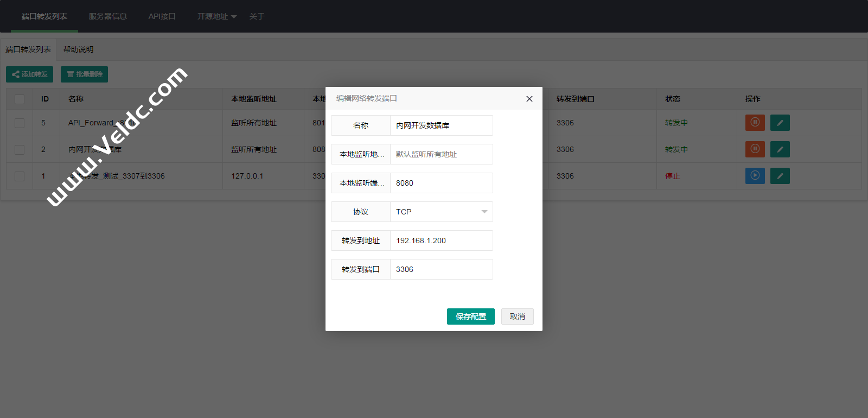
Task: Expand the 开源地址 menu in navbar
Action: 216,17
